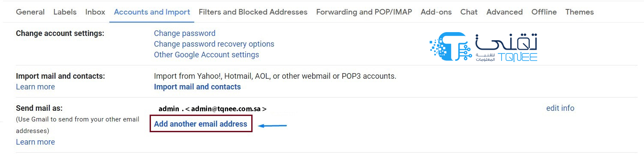
Task: Go to Filters and Blocked Addresses tab
Action: [x=253, y=12]
